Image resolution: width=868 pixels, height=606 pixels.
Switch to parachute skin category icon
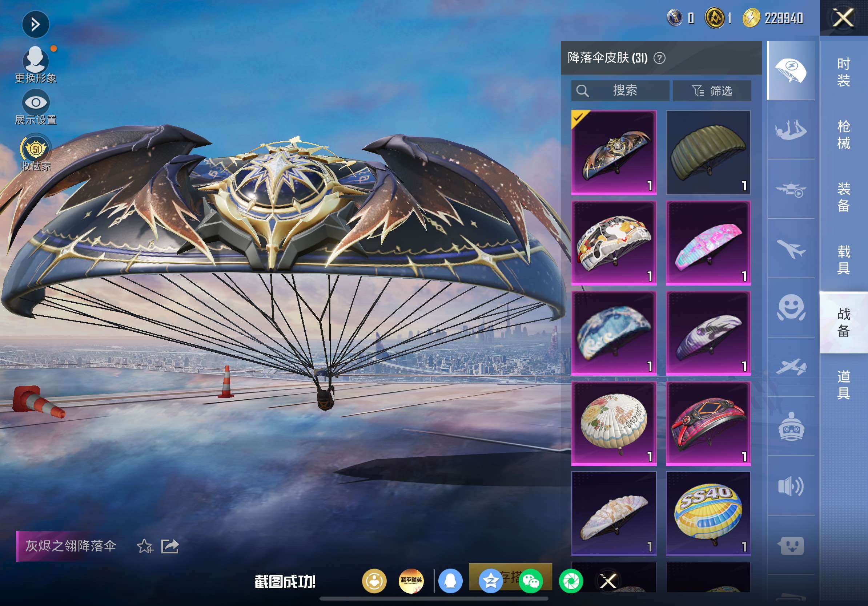click(791, 70)
